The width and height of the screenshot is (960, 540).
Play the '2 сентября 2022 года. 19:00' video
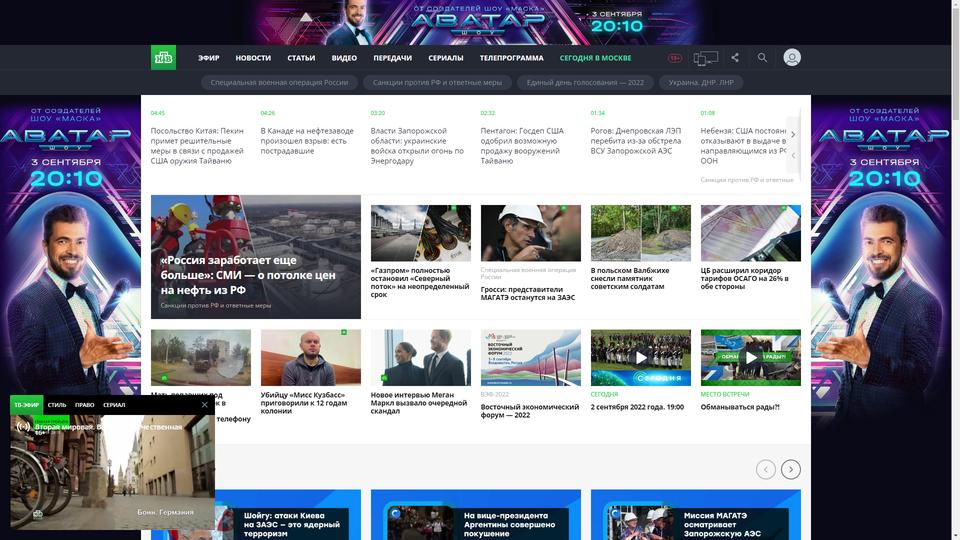[640, 358]
